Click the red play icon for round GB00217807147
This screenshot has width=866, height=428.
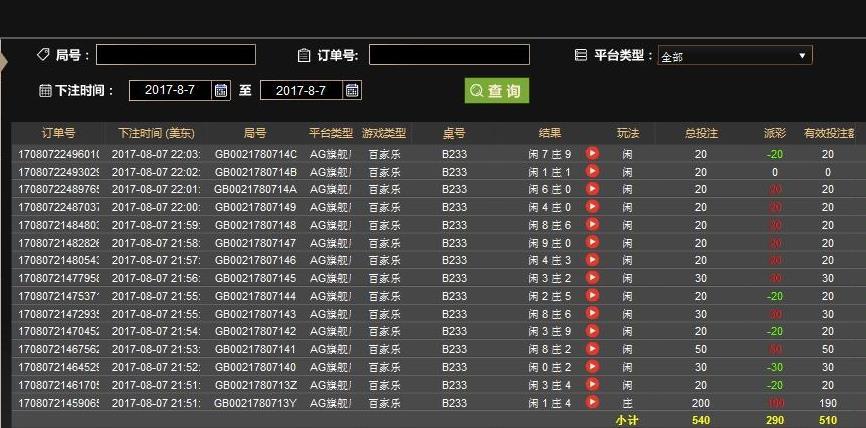point(592,243)
